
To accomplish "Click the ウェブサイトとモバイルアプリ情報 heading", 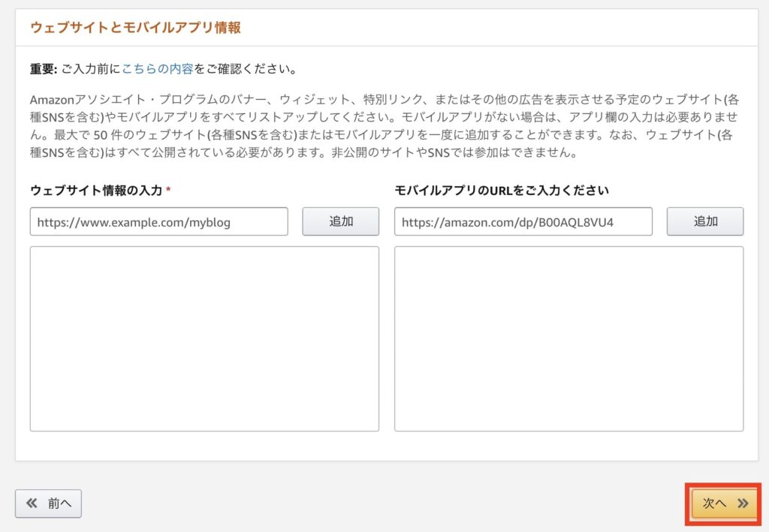I will point(135,28).
